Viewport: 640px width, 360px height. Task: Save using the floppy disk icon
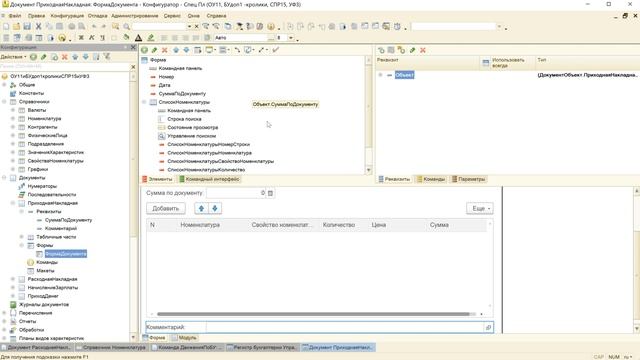(27, 27)
